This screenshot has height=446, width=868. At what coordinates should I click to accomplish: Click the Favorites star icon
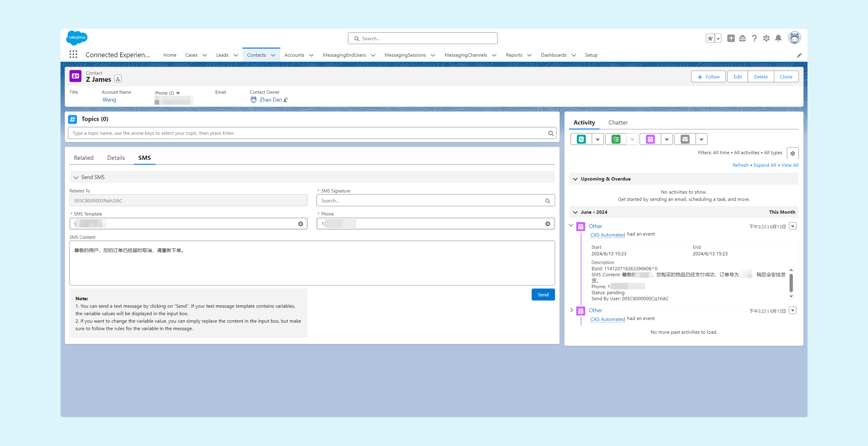click(710, 38)
